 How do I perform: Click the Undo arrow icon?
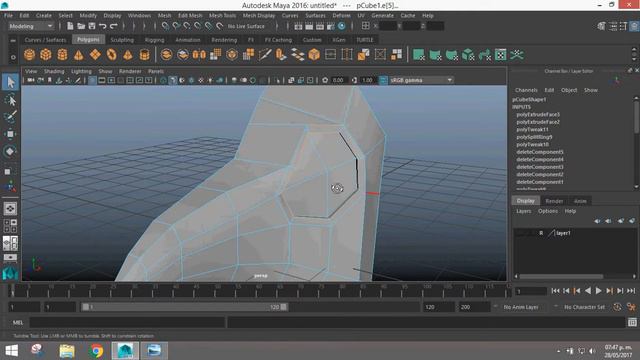coord(102,26)
